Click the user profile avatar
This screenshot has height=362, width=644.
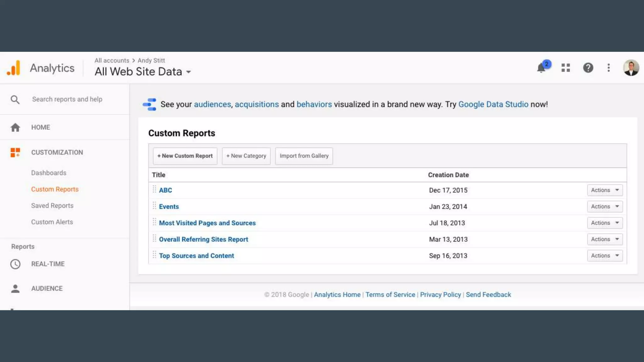(x=631, y=68)
